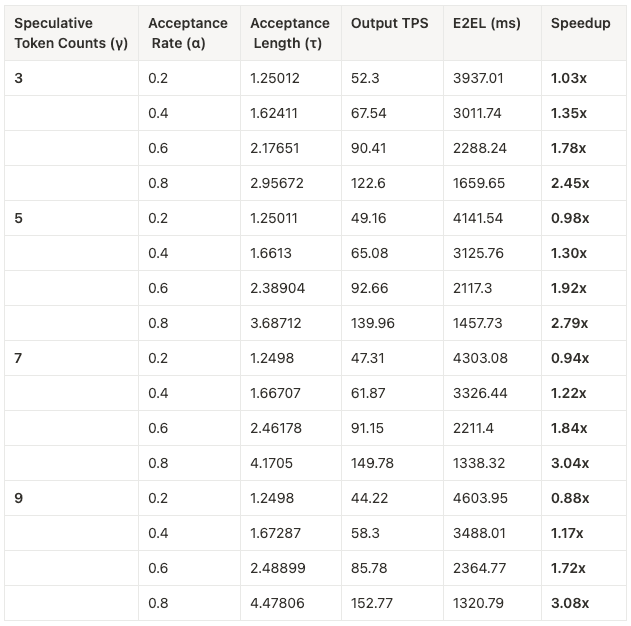Image resolution: width=631 pixels, height=626 pixels.
Task: Select the 3.08x speedup cell
Action: [570, 603]
